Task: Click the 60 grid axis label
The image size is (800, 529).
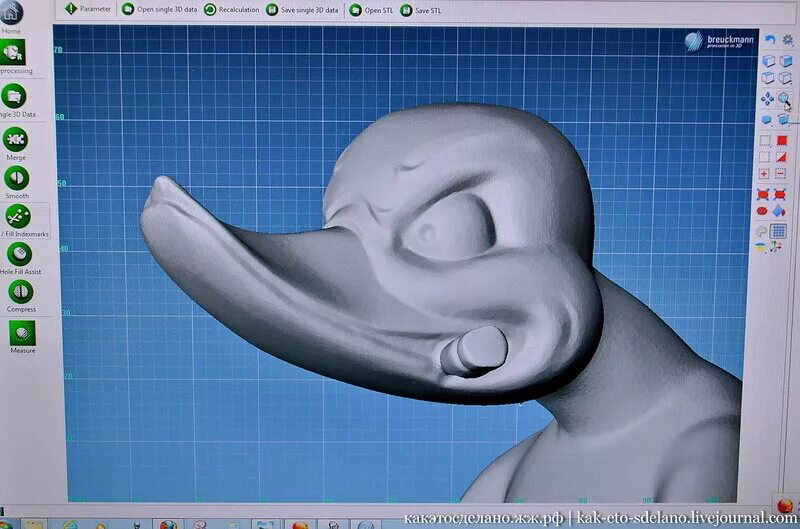Action: 60,117
